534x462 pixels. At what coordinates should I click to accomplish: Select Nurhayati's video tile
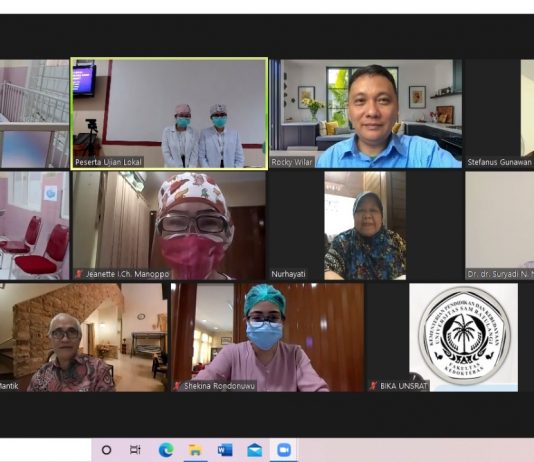point(365,226)
